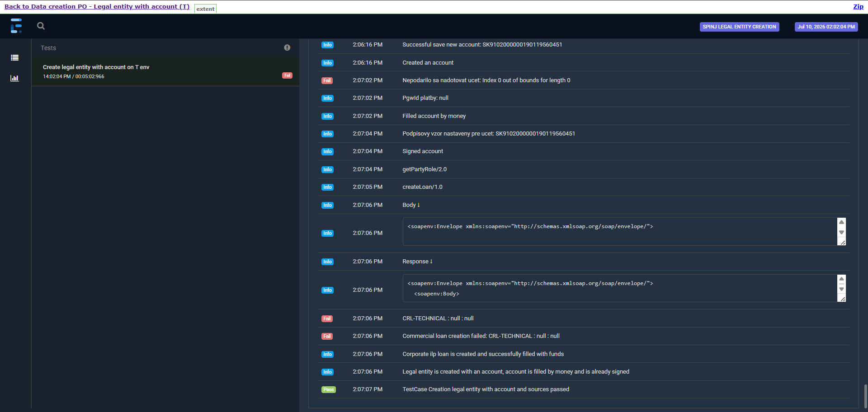Click up arrow in Body XML box scrollbar
The width and height of the screenshot is (868, 412).
pyautogui.click(x=841, y=222)
